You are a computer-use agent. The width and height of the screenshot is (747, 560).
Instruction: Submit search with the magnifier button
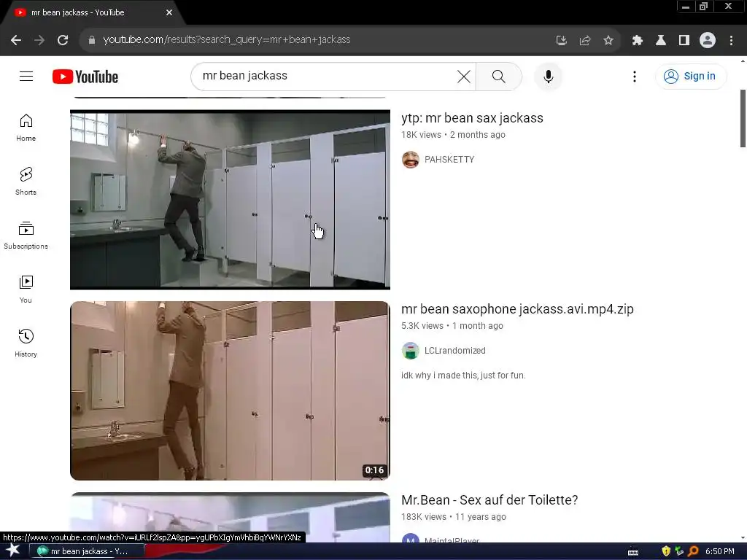[499, 76]
